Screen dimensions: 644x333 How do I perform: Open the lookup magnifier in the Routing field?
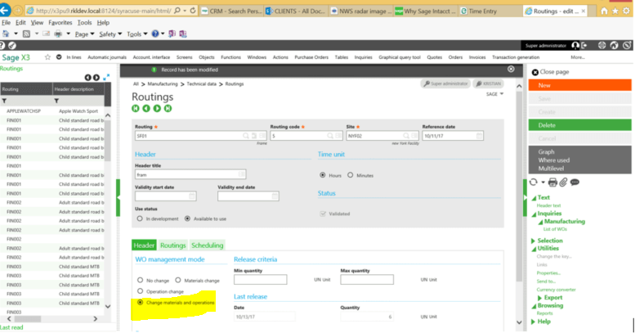(244, 137)
